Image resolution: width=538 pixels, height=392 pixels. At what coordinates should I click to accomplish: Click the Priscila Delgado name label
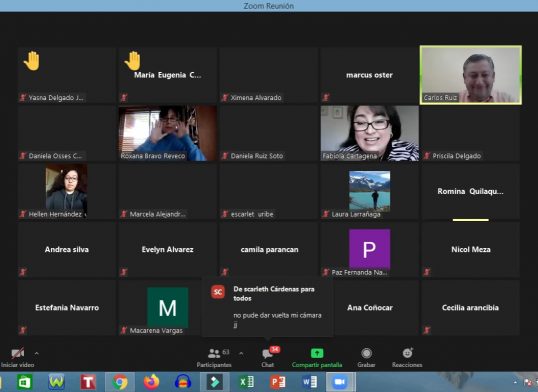pos(457,156)
